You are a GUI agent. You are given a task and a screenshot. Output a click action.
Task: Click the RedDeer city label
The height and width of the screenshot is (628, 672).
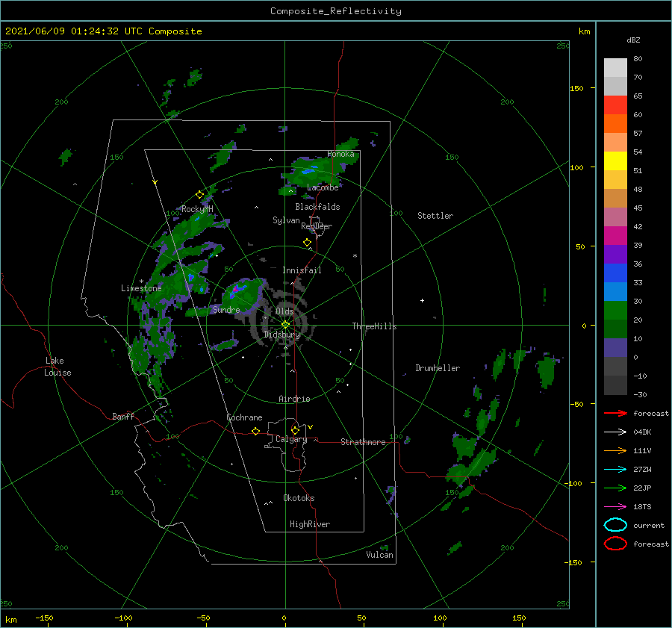317,226
